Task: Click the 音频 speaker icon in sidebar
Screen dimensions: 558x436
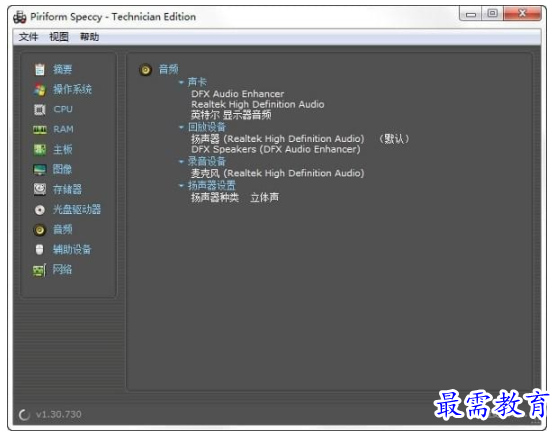Action: 40,230
